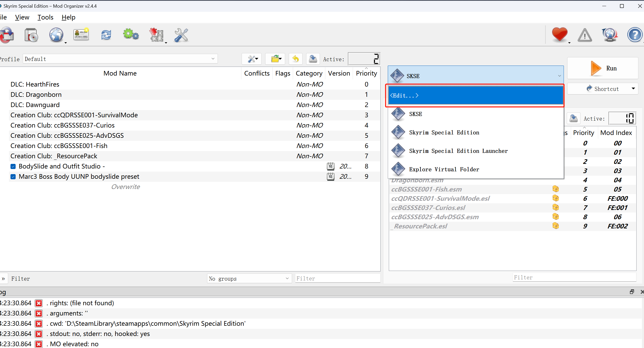644x348 pixels.
Task: Click the blue question mark help icon
Action: point(634,35)
